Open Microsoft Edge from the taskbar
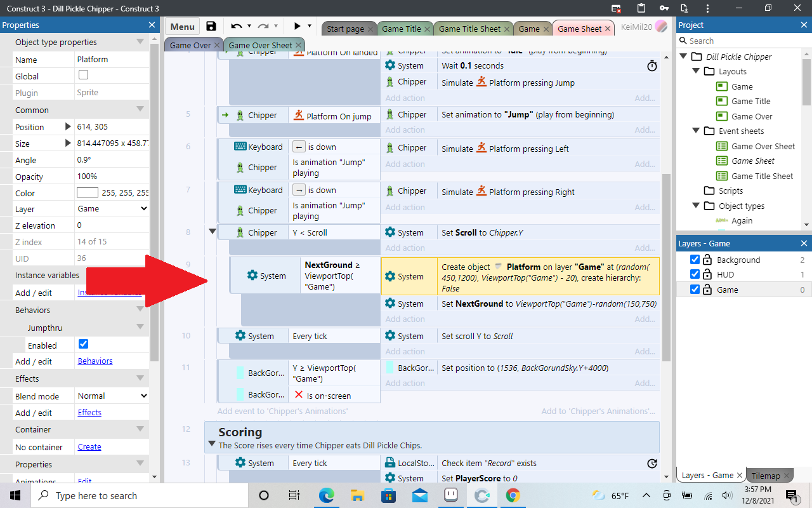The width and height of the screenshot is (812, 508). pos(326,495)
